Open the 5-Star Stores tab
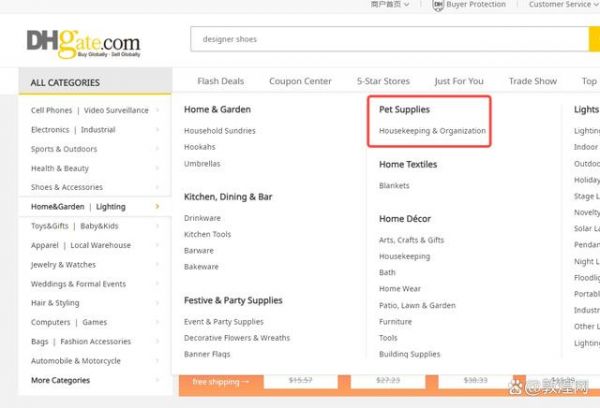The image size is (600, 408). point(383,81)
